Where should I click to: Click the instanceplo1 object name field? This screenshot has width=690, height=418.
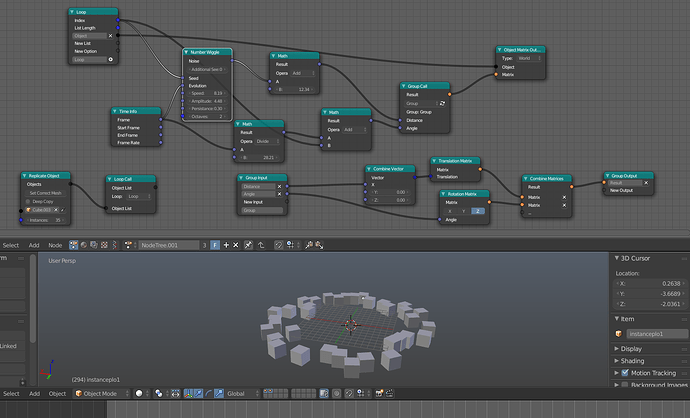(x=657, y=334)
